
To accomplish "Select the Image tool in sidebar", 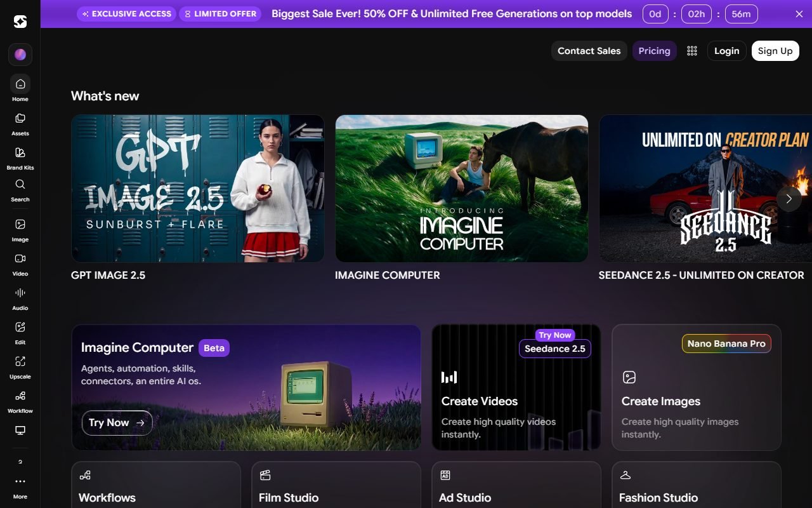I will tap(20, 230).
